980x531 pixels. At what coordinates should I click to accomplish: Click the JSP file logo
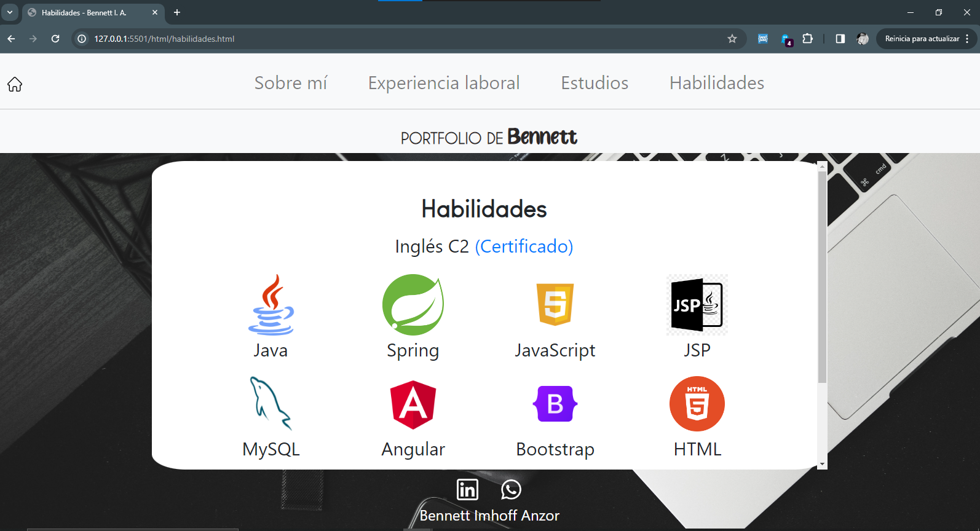[x=697, y=305]
